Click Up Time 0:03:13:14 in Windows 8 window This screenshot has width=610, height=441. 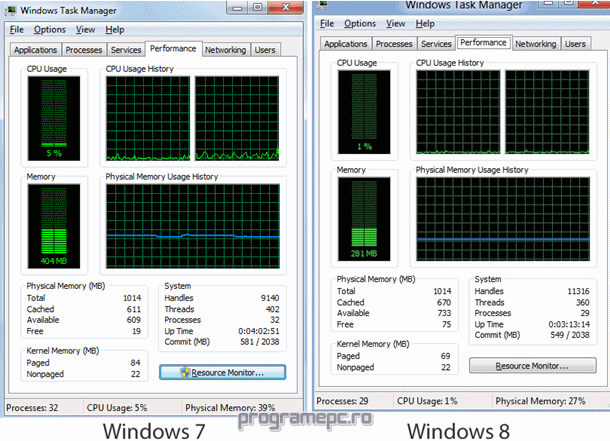point(569,324)
